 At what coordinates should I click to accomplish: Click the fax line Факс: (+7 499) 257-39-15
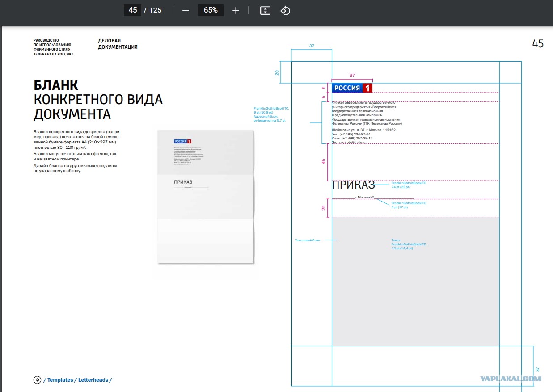pyautogui.click(x=352, y=138)
